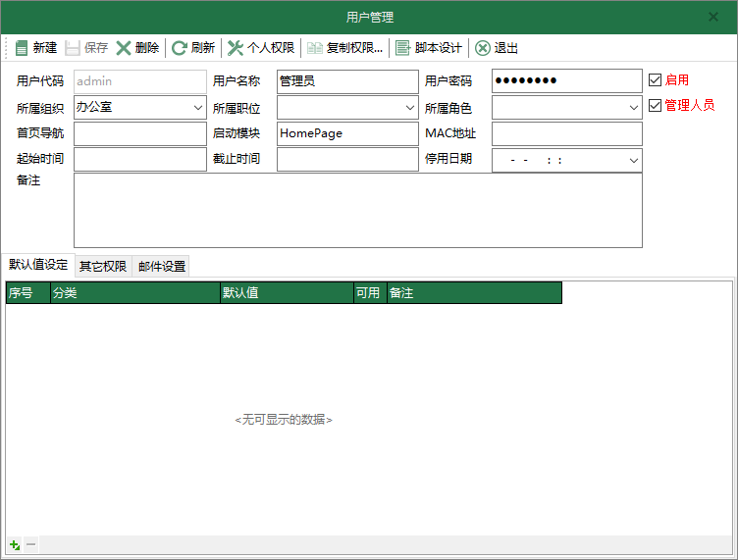Click the 截止时间 input field
Viewport: 738px width, 560px height.
[x=347, y=159]
